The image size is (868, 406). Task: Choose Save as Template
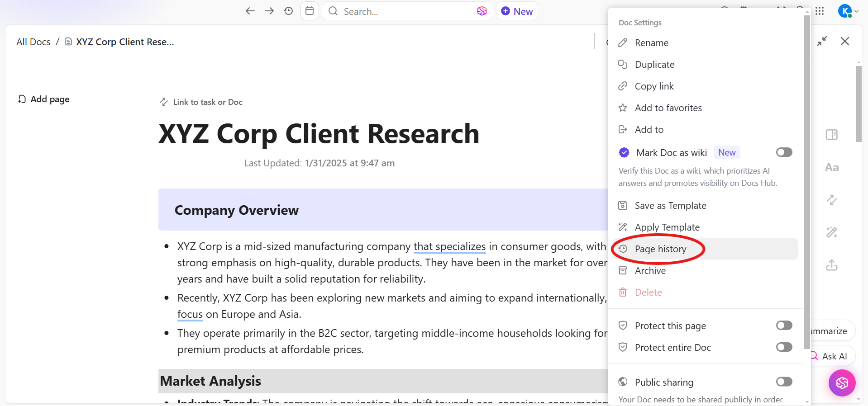pyautogui.click(x=705, y=206)
